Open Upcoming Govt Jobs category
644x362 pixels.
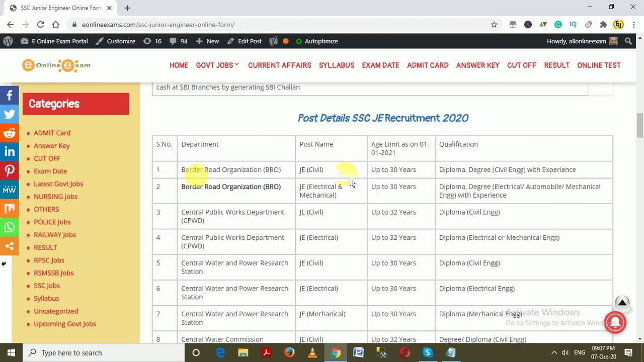65,324
